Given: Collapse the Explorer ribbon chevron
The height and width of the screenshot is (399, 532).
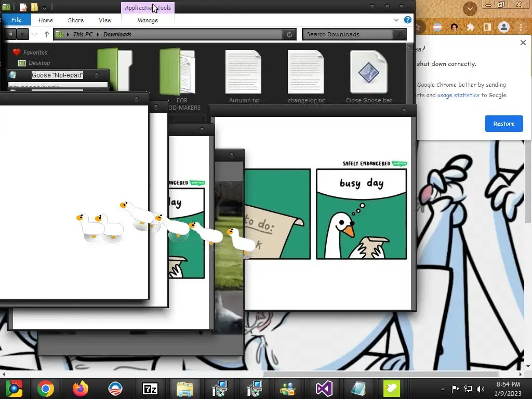Looking at the screenshot, I should (x=396, y=20).
